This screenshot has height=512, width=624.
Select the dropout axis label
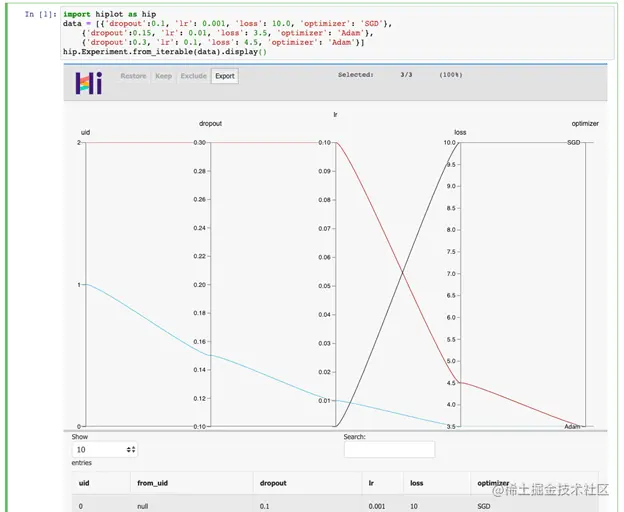coord(210,124)
